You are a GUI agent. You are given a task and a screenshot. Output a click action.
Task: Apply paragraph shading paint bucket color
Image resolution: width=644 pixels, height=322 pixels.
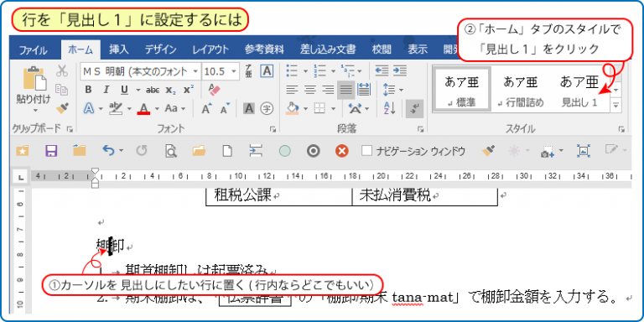pyautogui.click(x=292, y=108)
